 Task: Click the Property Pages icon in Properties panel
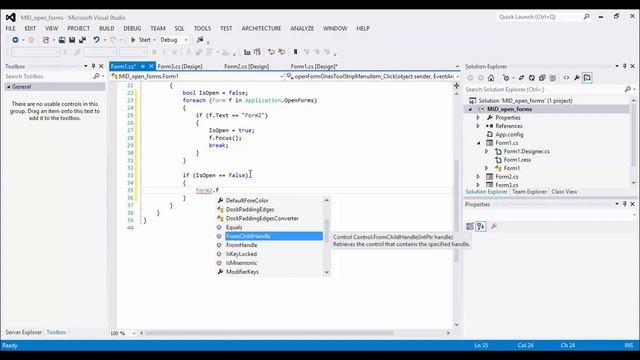point(493,226)
